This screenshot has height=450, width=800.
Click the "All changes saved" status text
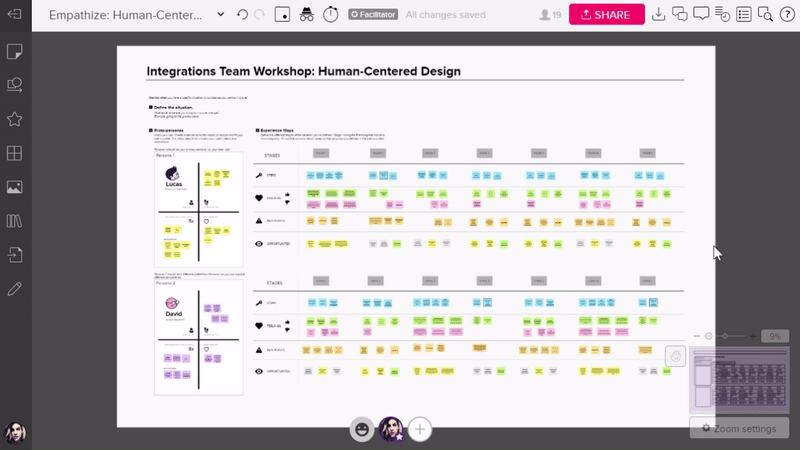[x=445, y=15]
